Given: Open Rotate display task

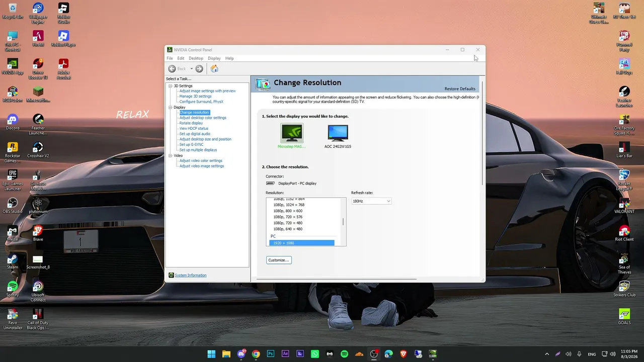Looking at the screenshot, I should pos(191,123).
